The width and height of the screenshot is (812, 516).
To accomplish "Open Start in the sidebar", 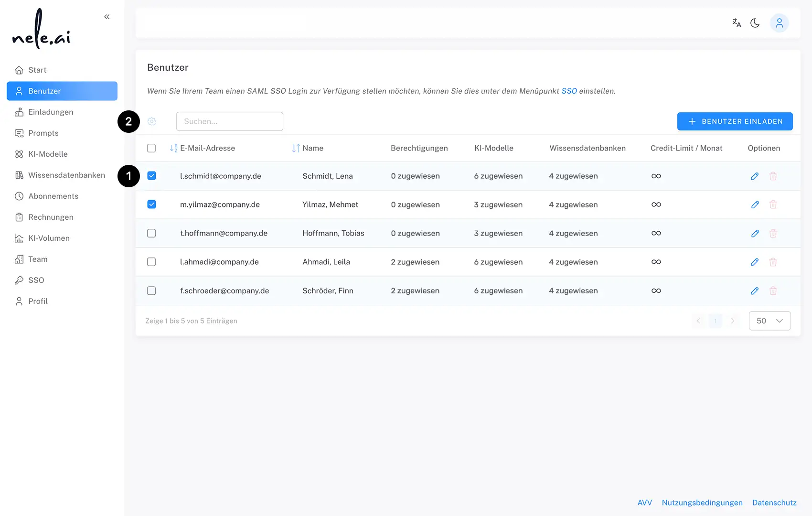I will [62, 70].
